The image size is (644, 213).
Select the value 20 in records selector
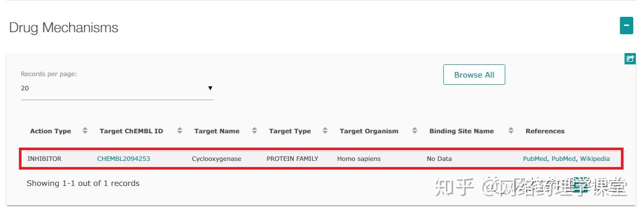25,88
